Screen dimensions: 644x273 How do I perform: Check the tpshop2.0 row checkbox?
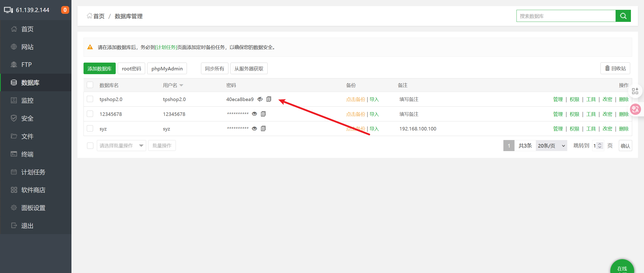pos(90,99)
